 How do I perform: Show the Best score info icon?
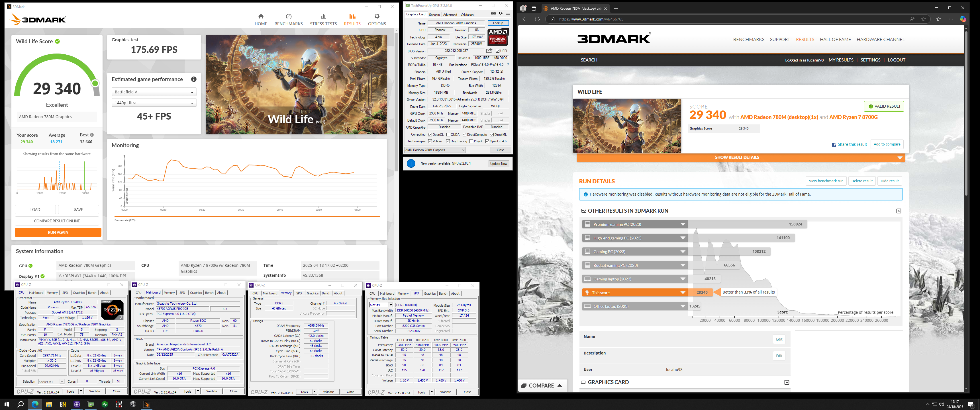coord(92,135)
